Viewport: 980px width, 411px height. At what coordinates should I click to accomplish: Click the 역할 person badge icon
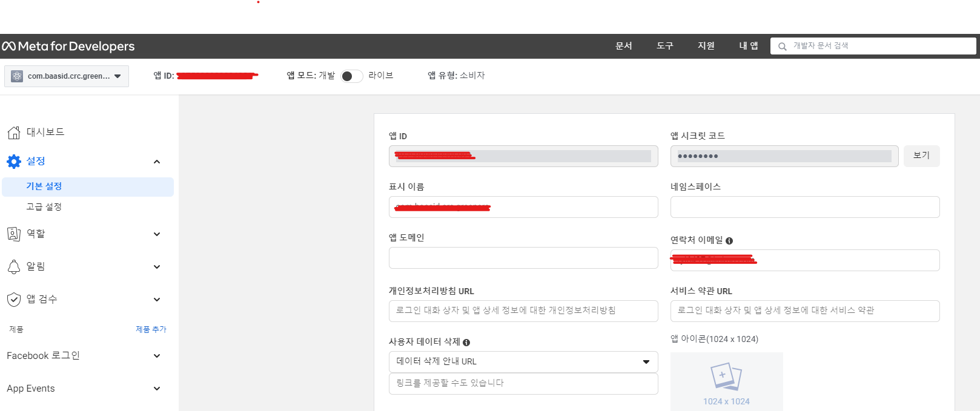pyautogui.click(x=14, y=234)
